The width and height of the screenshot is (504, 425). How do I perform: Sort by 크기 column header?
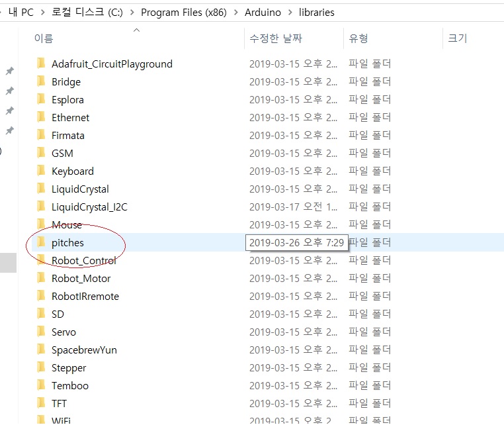pos(458,38)
